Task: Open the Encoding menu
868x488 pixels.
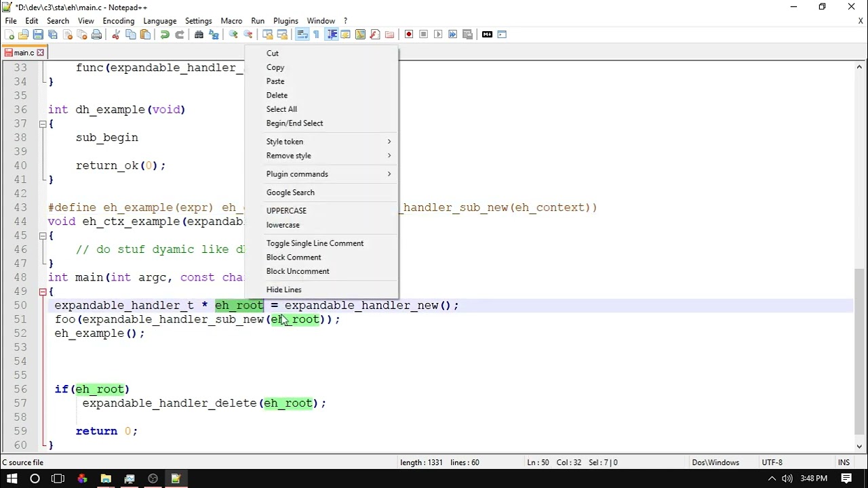Action: [119, 21]
